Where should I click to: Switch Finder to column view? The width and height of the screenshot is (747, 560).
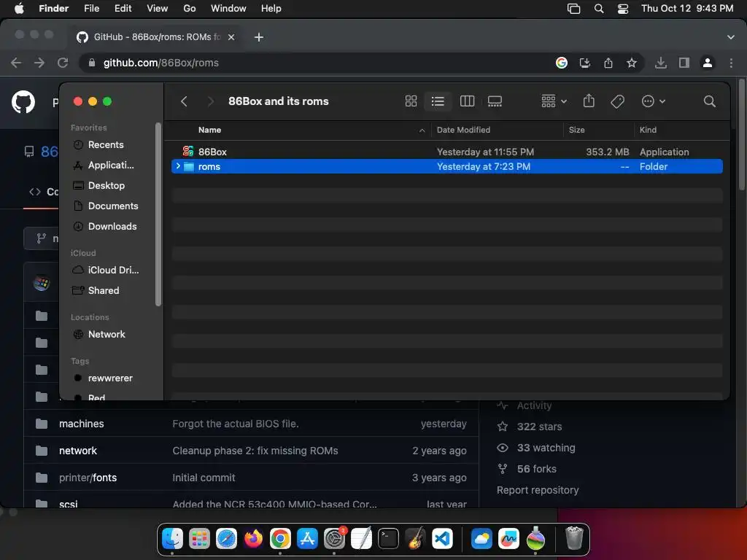coord(467,101)
